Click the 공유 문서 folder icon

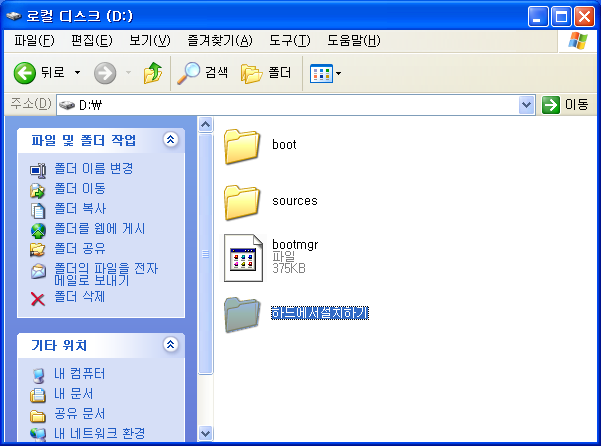coord(38,415)
